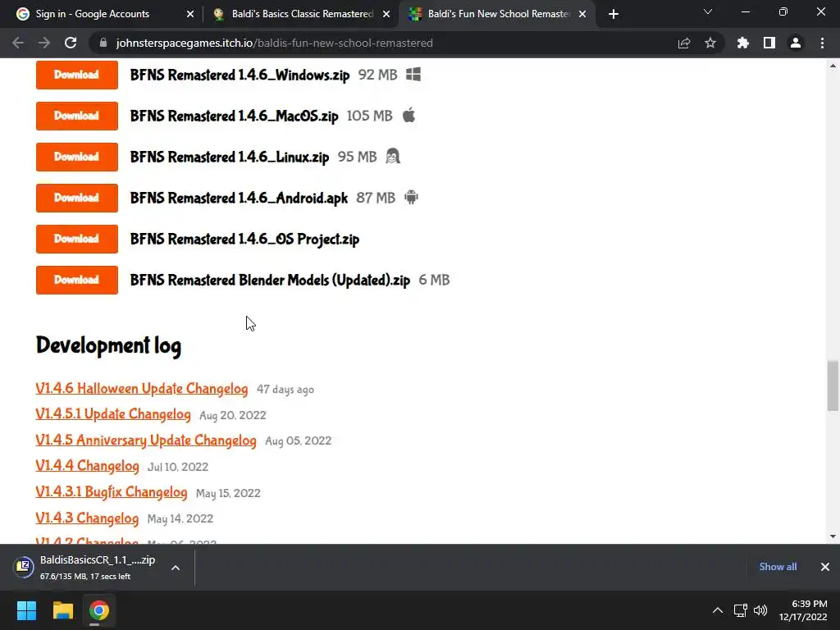Reload the current page
840x630 pixels.
coord(71,43)
